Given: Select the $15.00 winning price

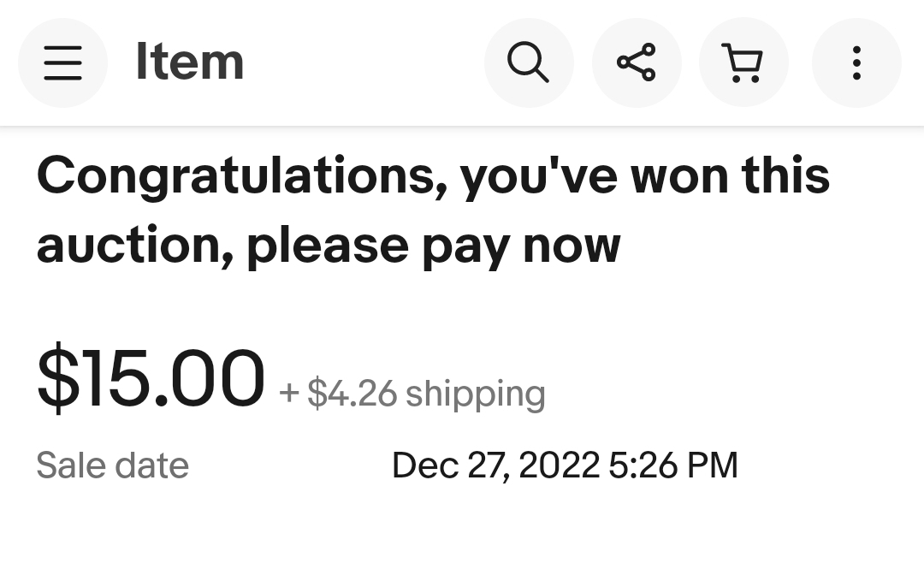Looking at the screenshot, I should tap(151, 377).
